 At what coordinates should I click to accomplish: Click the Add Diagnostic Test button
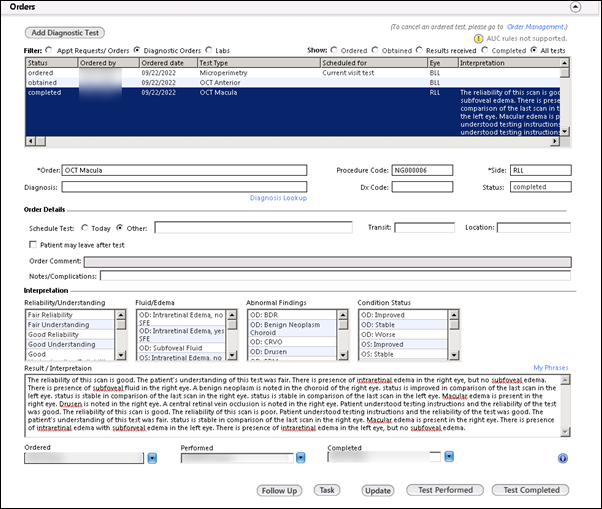(x=65, y=33)
